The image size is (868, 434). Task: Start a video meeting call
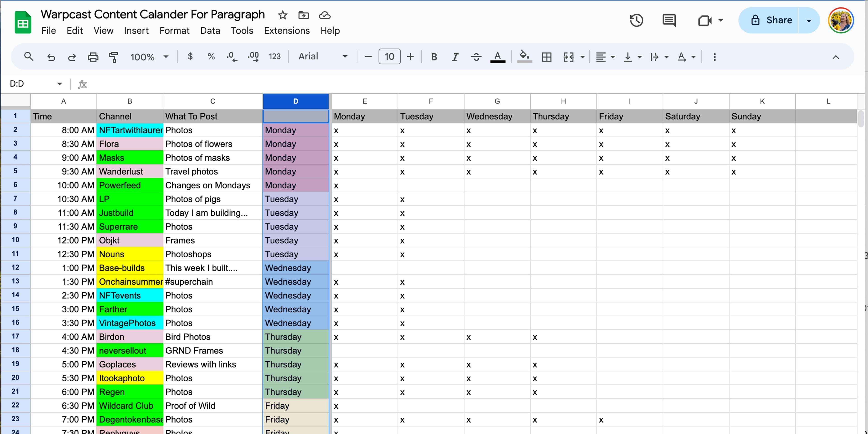tap(705, 20)
